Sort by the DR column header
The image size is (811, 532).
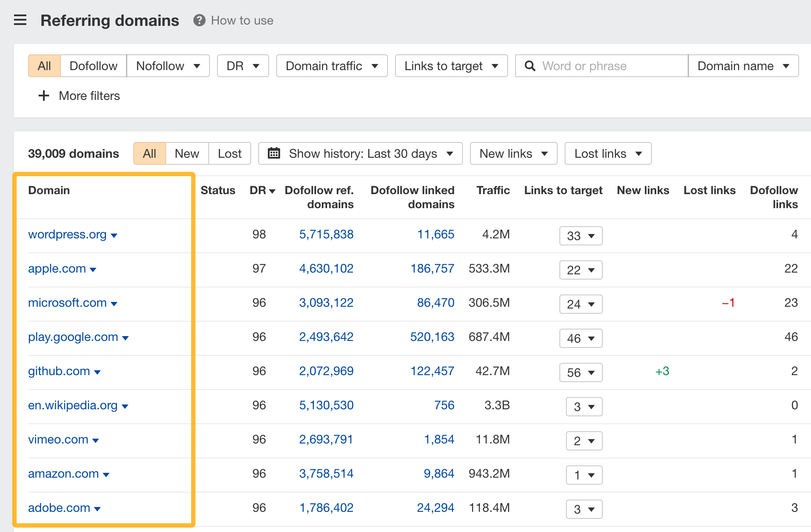[x=262, y=190]
